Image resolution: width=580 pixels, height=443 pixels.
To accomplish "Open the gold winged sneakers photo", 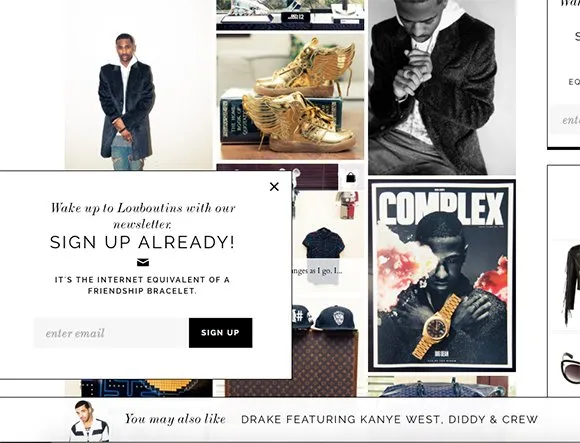I will click(x=290, y=97).
